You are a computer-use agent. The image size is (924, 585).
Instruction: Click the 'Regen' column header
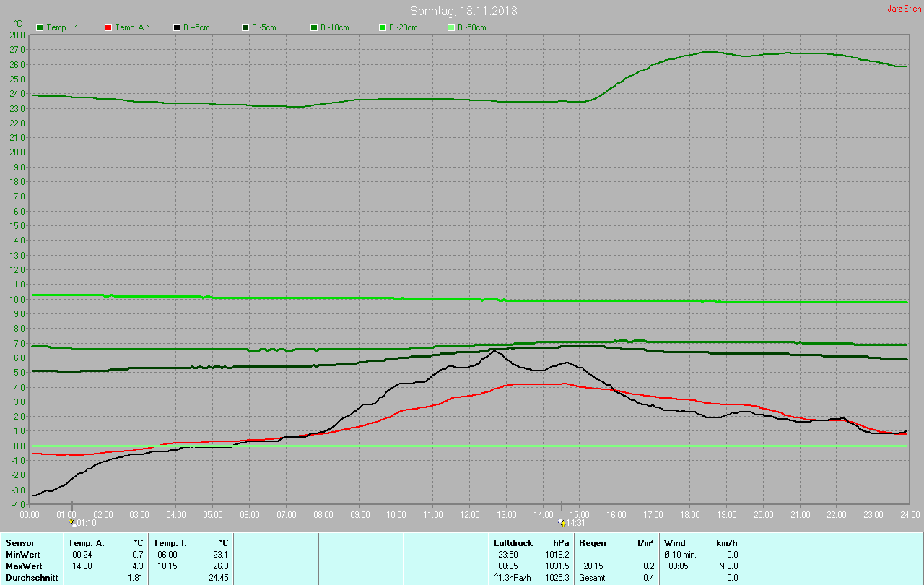[x=593, y=542]
